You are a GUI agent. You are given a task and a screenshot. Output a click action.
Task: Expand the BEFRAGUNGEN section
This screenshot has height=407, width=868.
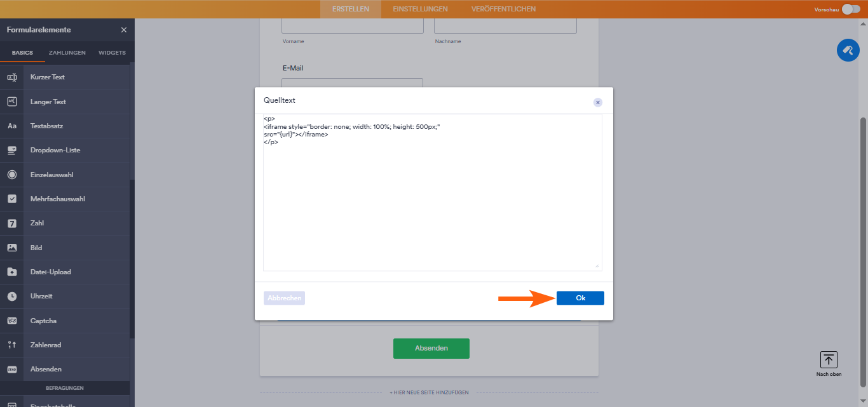[65, 387]
